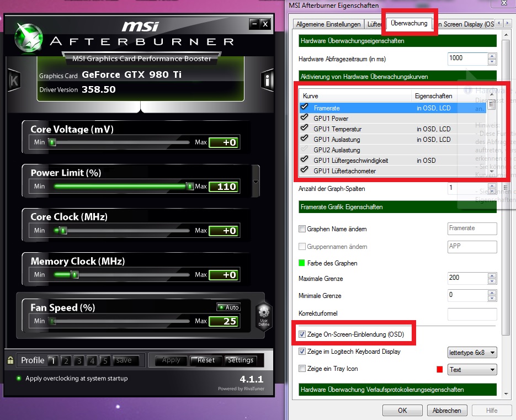Click the Power Limit 110 value box
Viewport: 516px width, 420px height.
225,187
